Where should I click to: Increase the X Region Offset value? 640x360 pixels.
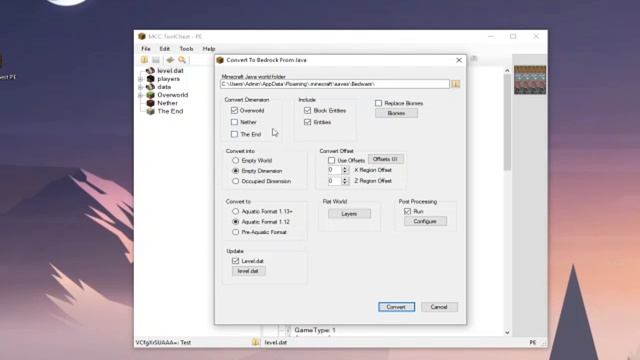tap(345, 168)
